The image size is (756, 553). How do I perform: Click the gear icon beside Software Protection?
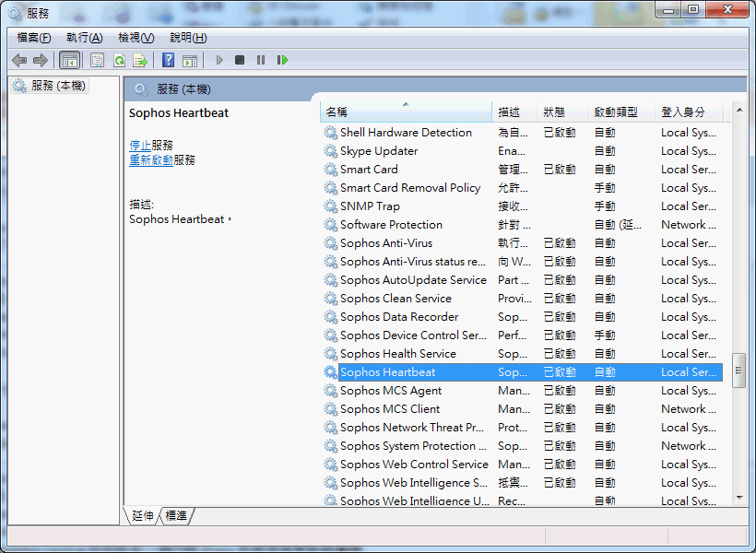tap(330, 225)
